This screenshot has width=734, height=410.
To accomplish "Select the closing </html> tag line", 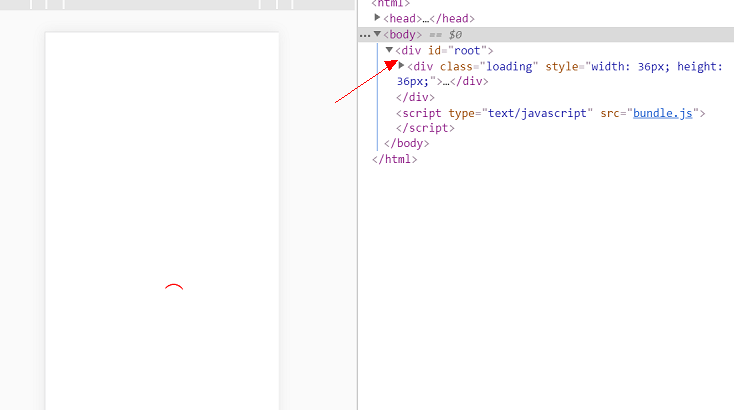I will [395, 159].
